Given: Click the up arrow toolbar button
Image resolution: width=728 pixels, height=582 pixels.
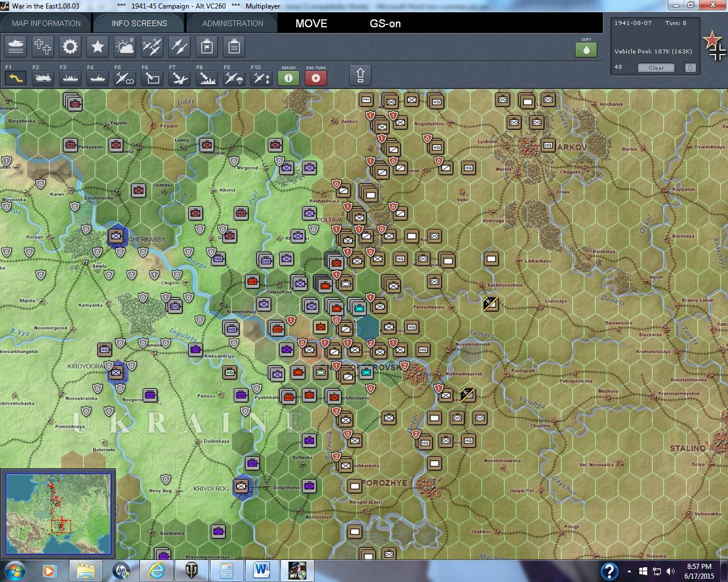Looking at the screenshot, I should (360, 75).
